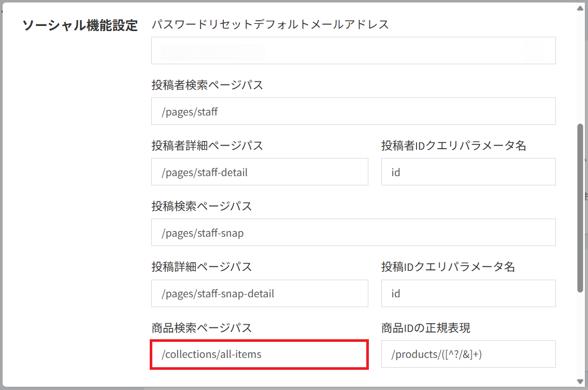Click the 投稿検索ページパス label
Image resolution: width=588 pixels, height=390 pixels.
pos(202,206)
